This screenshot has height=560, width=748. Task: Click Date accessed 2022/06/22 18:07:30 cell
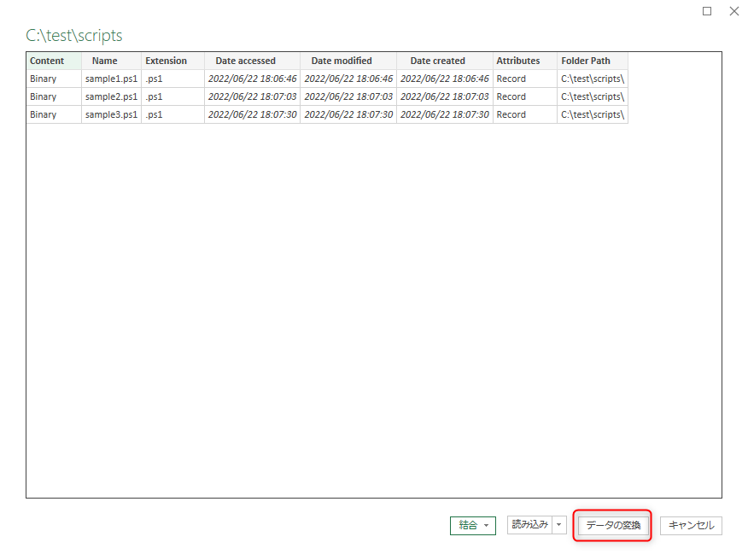click(x=253, y=114)
